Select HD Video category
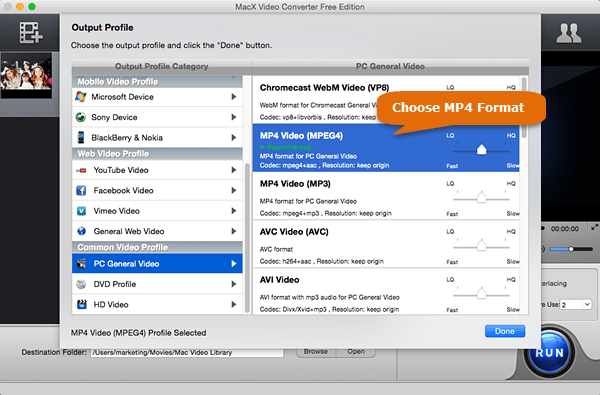This screenshot has width=600, height=395. [x=157, y=304]
